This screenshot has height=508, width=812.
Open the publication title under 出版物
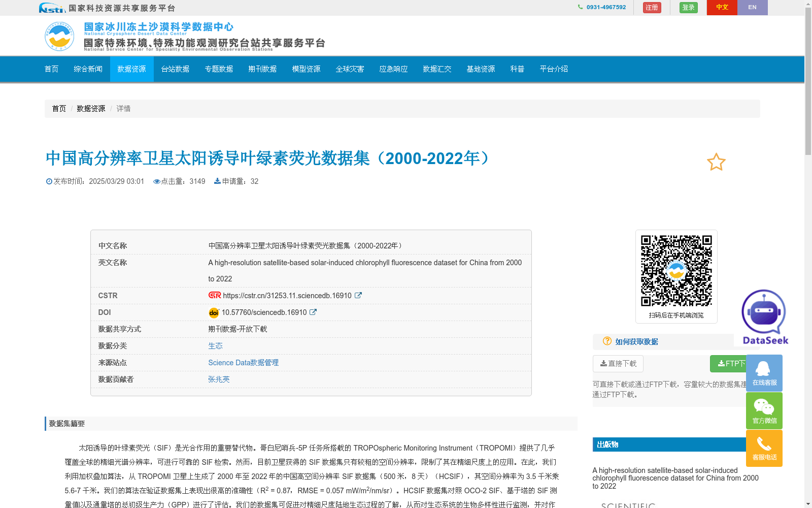(x=675, y=478)
